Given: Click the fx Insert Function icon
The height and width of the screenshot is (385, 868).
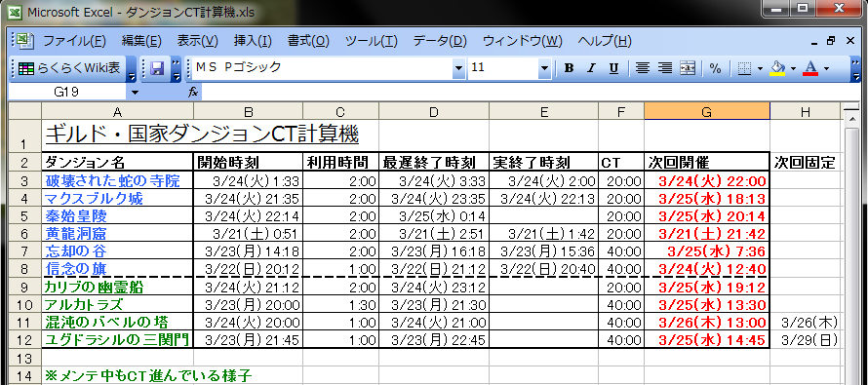Looking at the screenshot, I should (x=193, y=92).
